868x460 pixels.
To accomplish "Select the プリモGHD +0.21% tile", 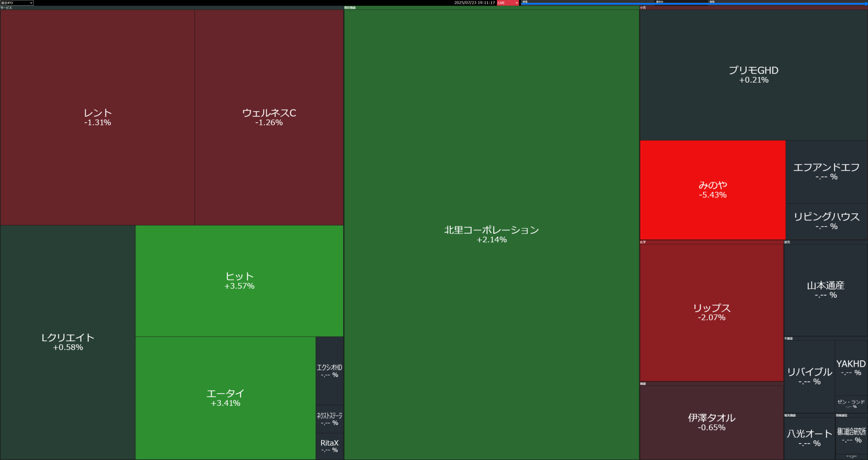I will click(x=754, y=75).
